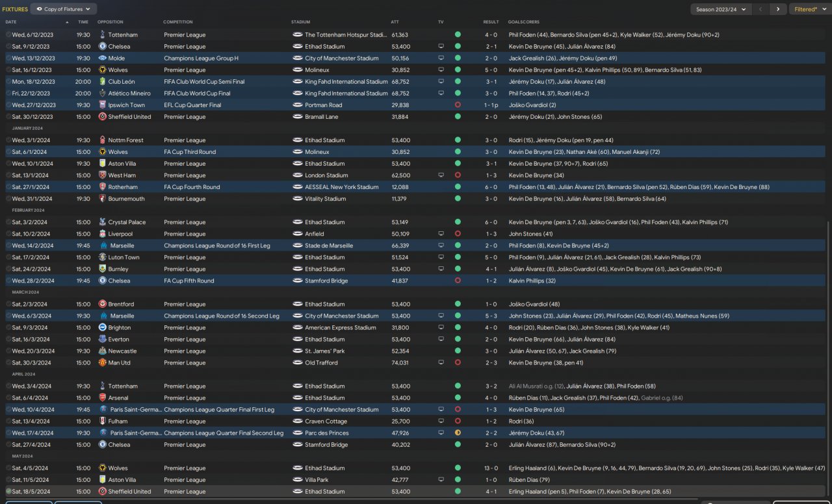Click the Ipswich Town club badge
Image resolution: width=832 pixels, height=504 pixels.
point(102,105)
